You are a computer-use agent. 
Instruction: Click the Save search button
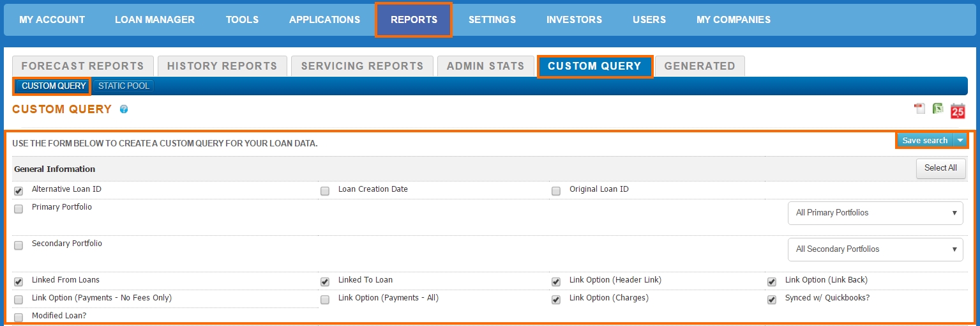(924, 141)
